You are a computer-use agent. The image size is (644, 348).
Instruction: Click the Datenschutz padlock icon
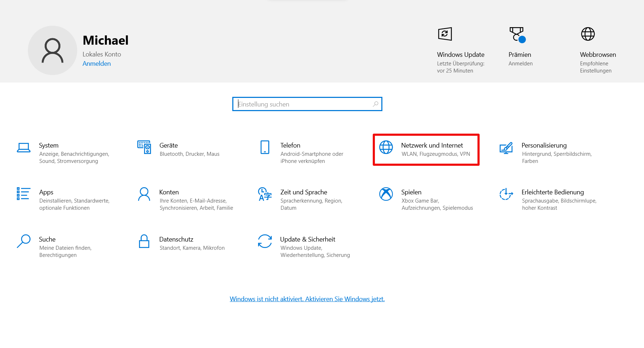[144, 241]
